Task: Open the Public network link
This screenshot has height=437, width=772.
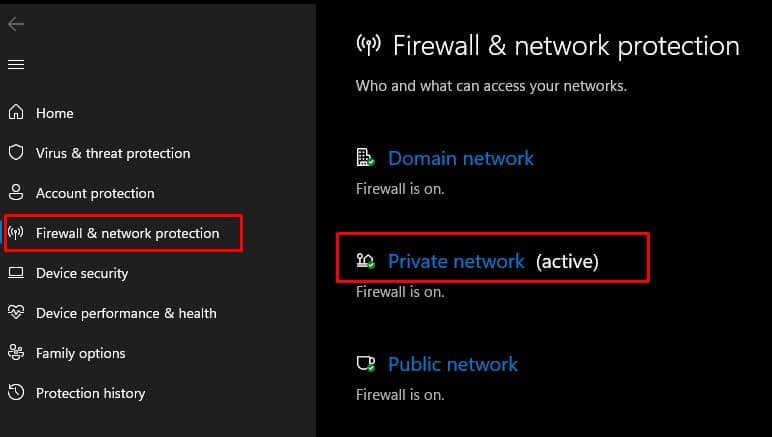Action: click(x=453, y=364)
